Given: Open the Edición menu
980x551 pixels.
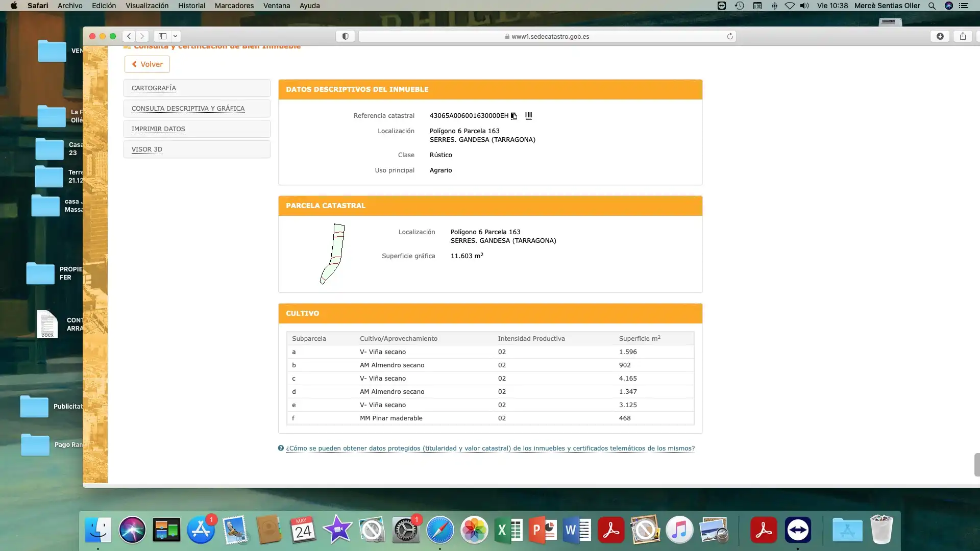Looking at the screenshot, I should (104, 6).
